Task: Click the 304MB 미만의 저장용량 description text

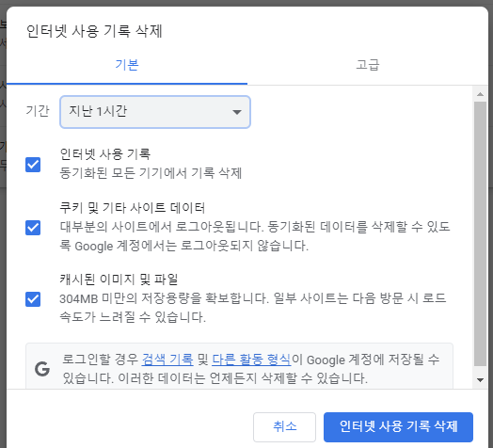Action: click(x=253, y=308)
